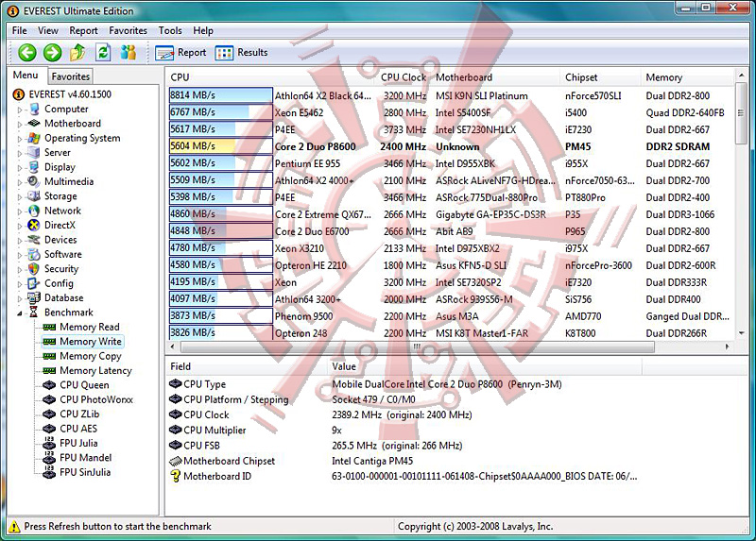The height and width of the screenshot is (541, 756).
Task: Select the Storage icon in the tree
Action: 34,196
